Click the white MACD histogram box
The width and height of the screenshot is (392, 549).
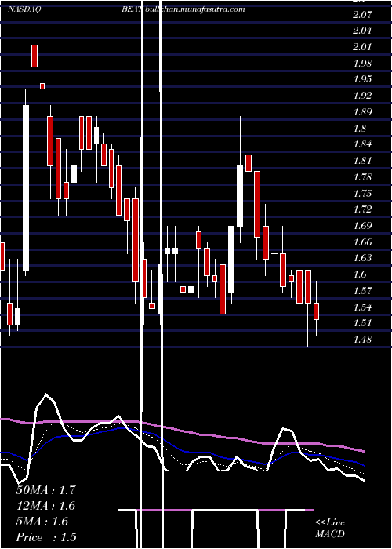pyautogui.click(x=216, y=510)
